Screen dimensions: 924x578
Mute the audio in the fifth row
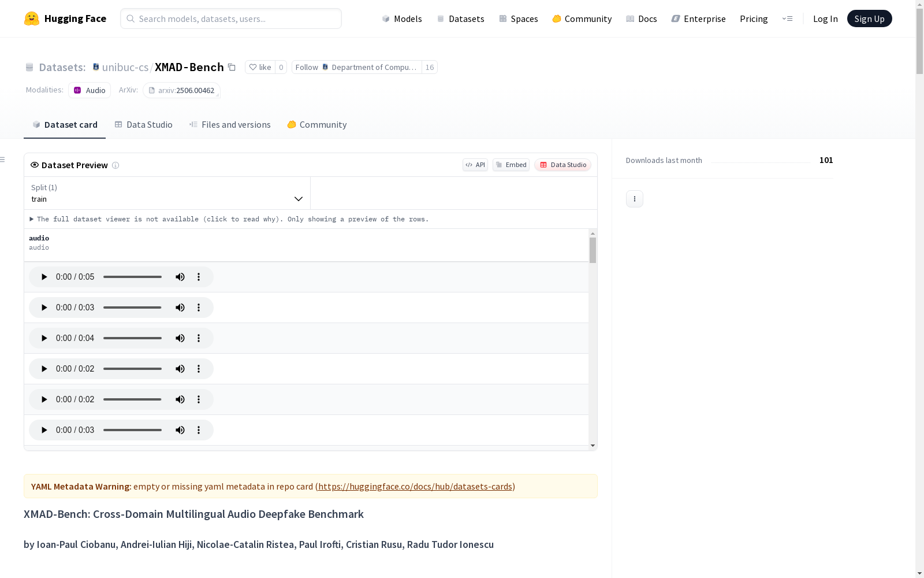pyautogui.click(x=180, y=399)
